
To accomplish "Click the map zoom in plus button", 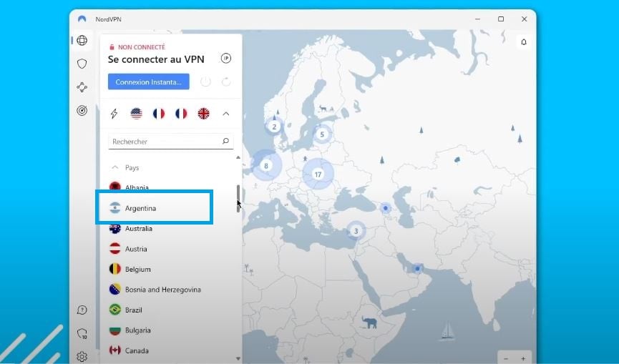I will tap(523, 358).
